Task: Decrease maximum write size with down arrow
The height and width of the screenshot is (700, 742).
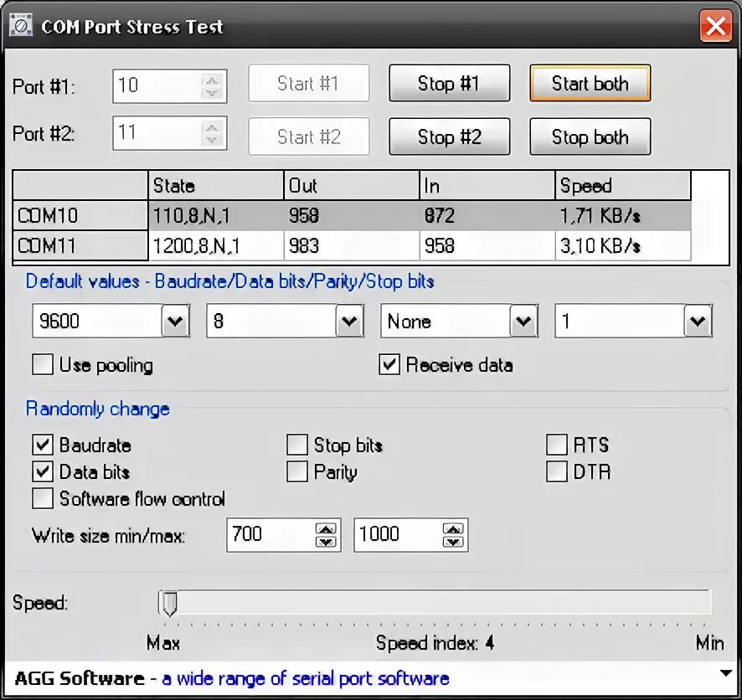Action: coord(453,542)
